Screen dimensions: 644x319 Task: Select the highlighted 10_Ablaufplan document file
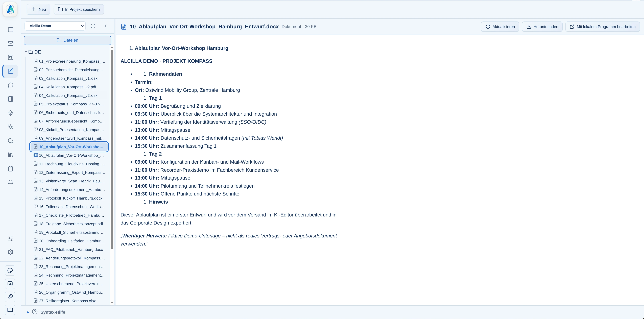pyautogui.click(x=69, y=147)
